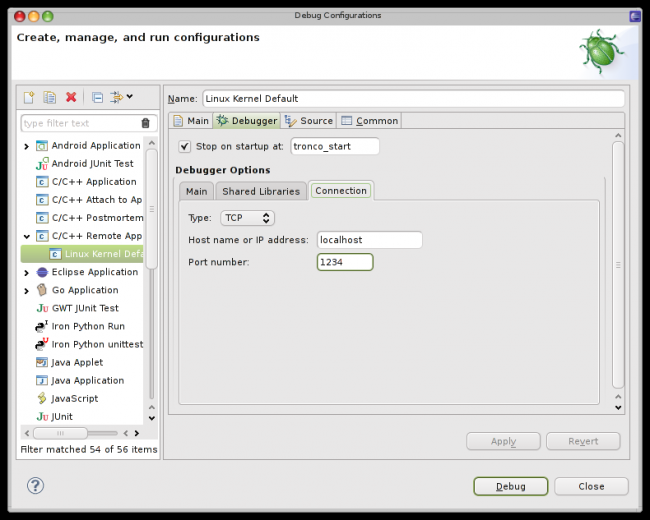Click the C/C++ Postmortem icon
The height and width of the screenshot is (520, 650).
click(42, 218)
